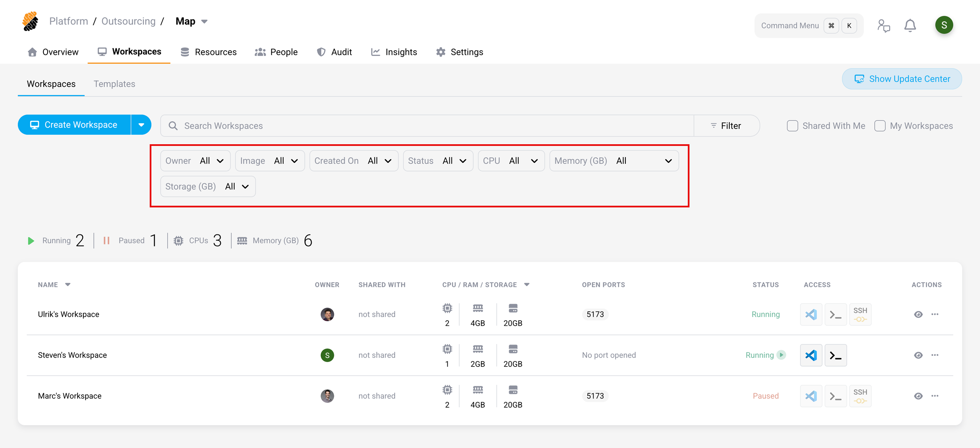Click the Filter button
Viewport: 980px width, 448px height.
726,126
